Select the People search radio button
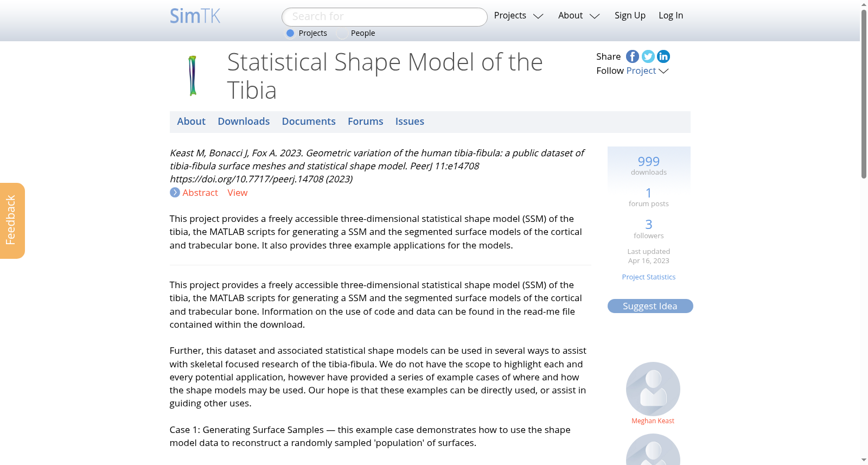 (342, 33)
